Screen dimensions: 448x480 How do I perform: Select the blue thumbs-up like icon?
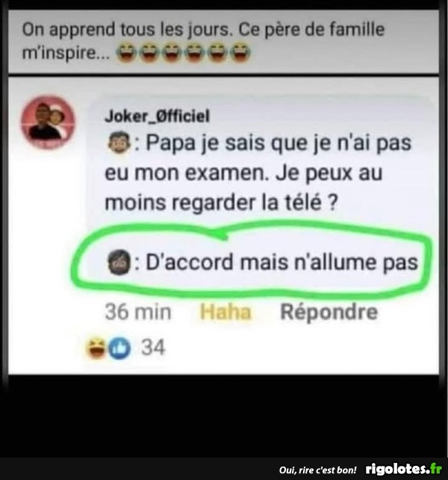(119, 348)
